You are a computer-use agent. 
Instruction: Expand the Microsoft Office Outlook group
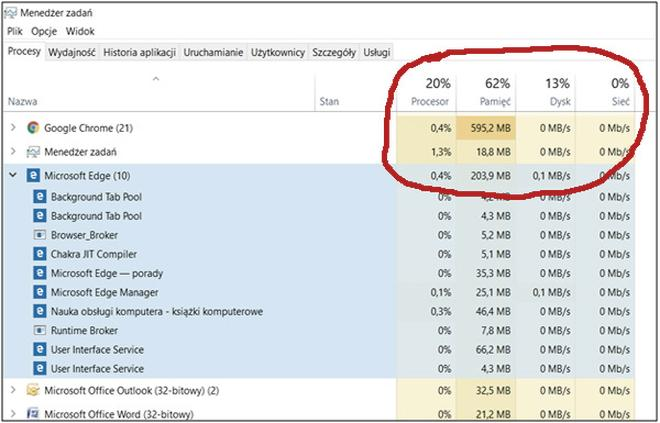pos(13,390)
